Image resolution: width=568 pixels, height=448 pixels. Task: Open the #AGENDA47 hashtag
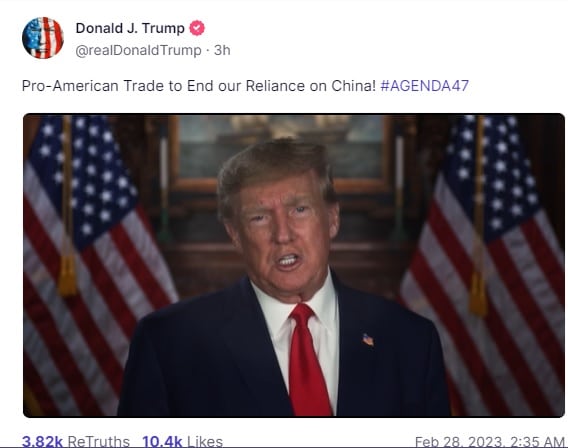(425, 86)
